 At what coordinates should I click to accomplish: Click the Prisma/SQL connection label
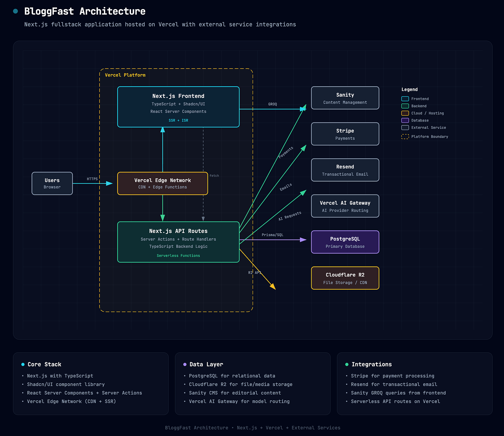272,235
